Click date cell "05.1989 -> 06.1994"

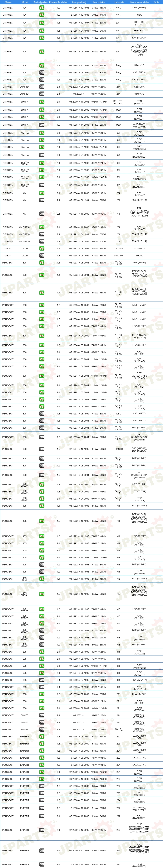79,200
